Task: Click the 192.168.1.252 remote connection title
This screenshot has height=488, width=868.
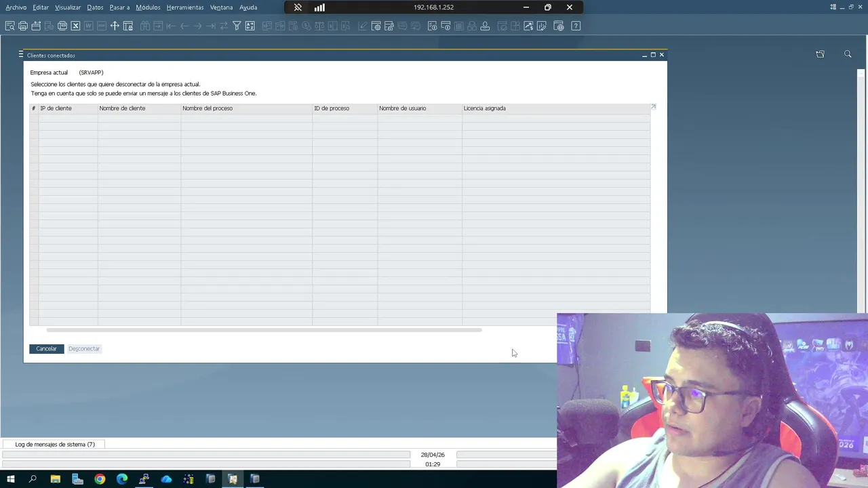Action: [x=433, y=7]
